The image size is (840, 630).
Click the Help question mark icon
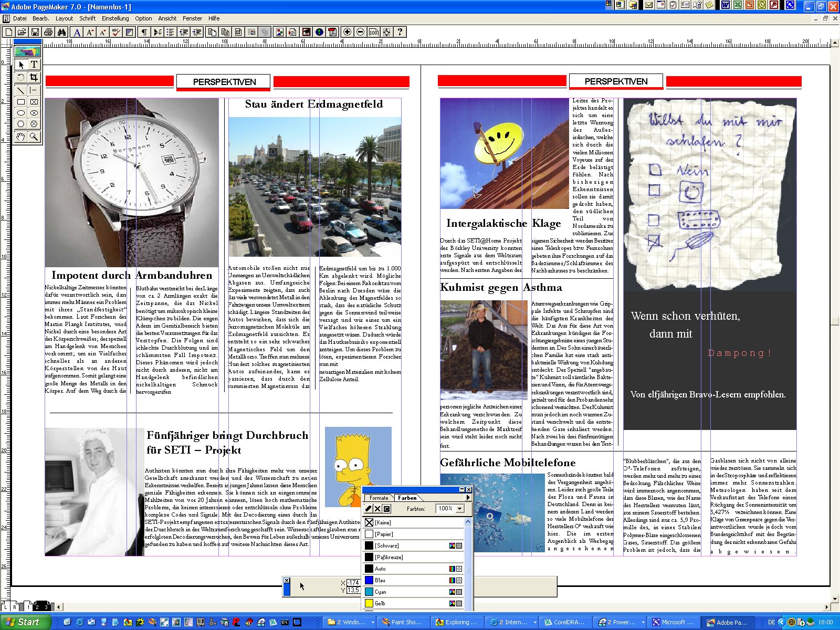pyautogui.click(x=400, y=32)
